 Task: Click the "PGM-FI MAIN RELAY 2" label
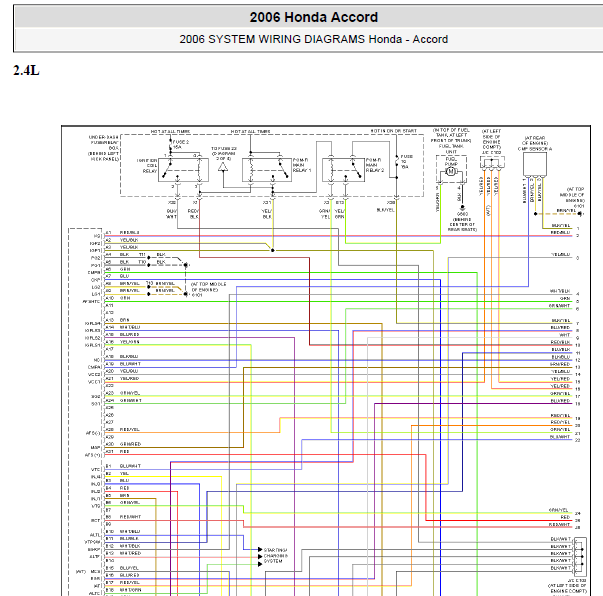coord(375,165)
